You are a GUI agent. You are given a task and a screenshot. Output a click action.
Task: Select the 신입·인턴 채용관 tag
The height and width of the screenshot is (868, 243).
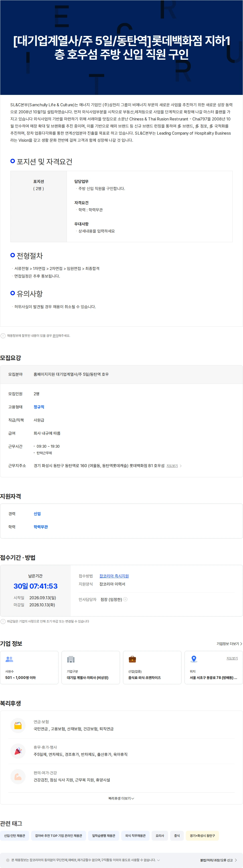click(14, 836)
